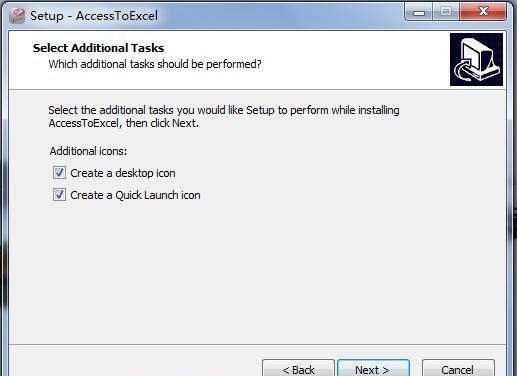
Task: Click the Additional icons group label
Action: [x=88, y=151]
